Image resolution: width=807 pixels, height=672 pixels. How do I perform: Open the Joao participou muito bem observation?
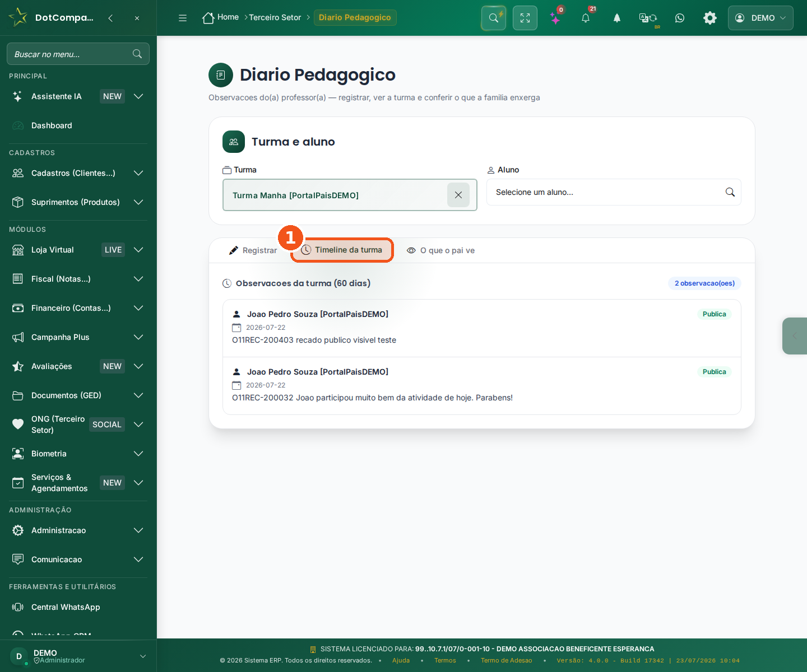(482, 386)
